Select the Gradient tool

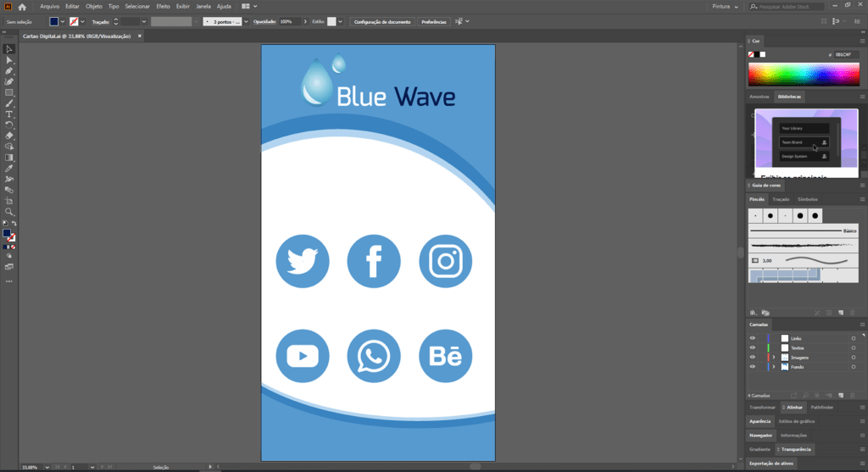(x=8, y=158)
